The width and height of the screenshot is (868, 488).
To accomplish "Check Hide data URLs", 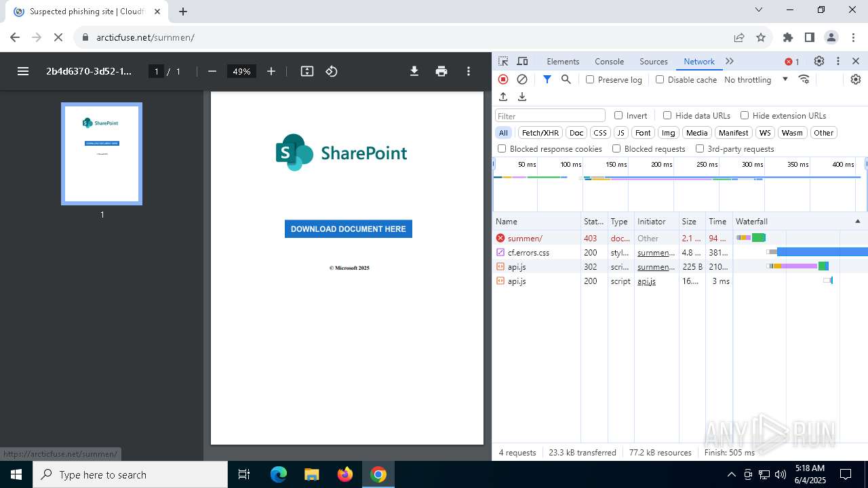I will click(x=667, y=115).
